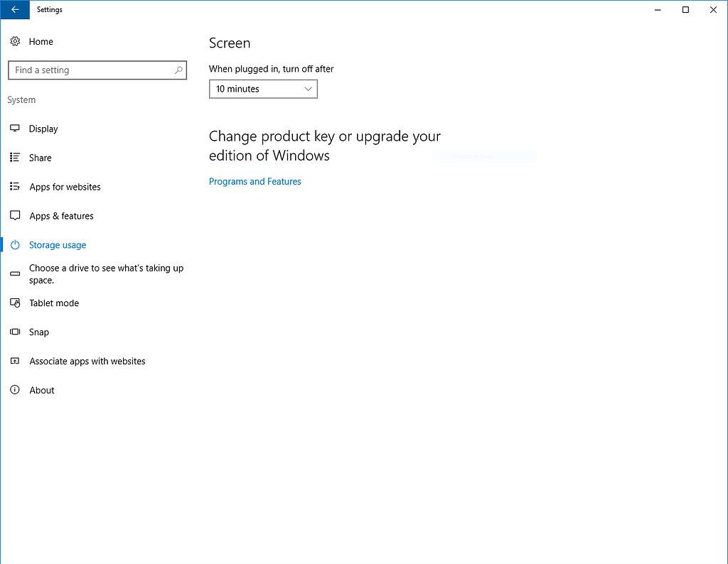Open the 10 minutes dropdown
Image resolution: width=728 pixels, height=564 pixels.
pyautogui.click(x=263, y=89)
